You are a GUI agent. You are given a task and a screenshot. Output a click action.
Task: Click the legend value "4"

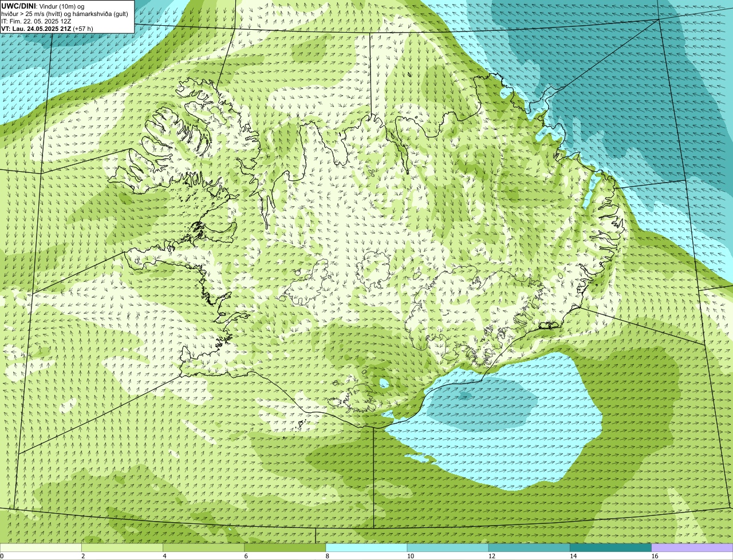(164, 556)
